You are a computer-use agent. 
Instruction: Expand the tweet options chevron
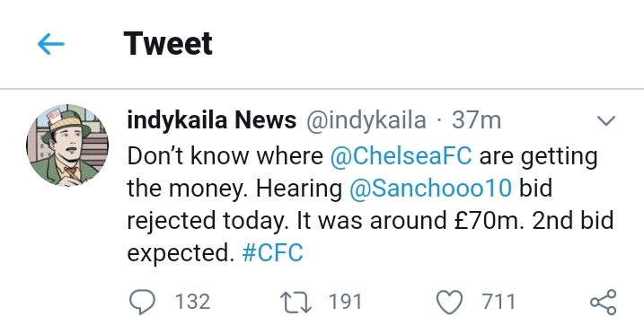(x=605, y=120)
